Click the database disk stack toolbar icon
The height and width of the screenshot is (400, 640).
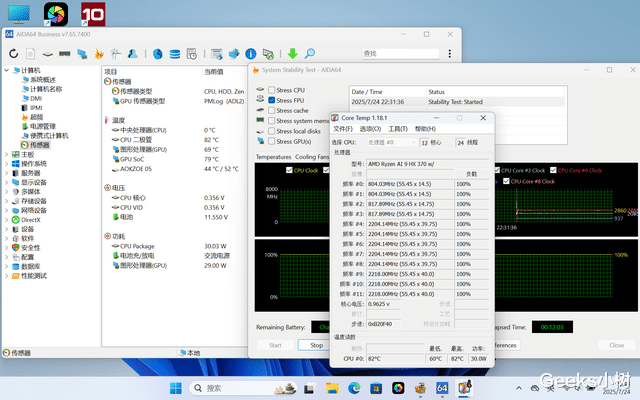click(x=175, y=53)
